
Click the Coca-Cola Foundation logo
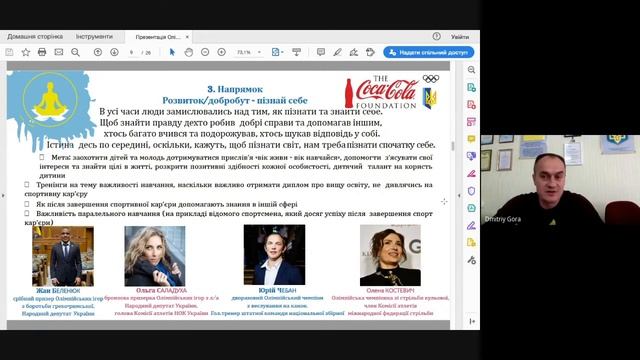381,93
